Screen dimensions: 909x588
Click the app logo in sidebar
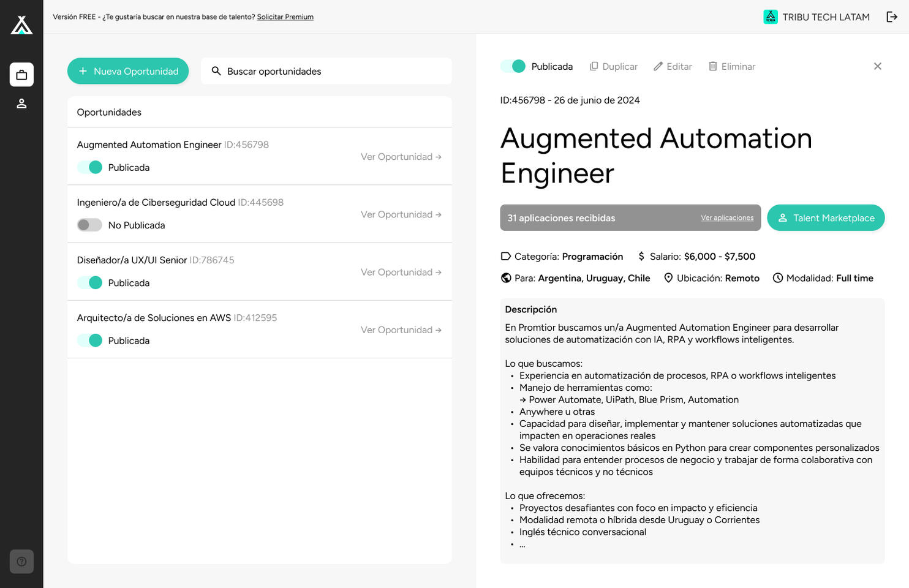click(21, 25)
